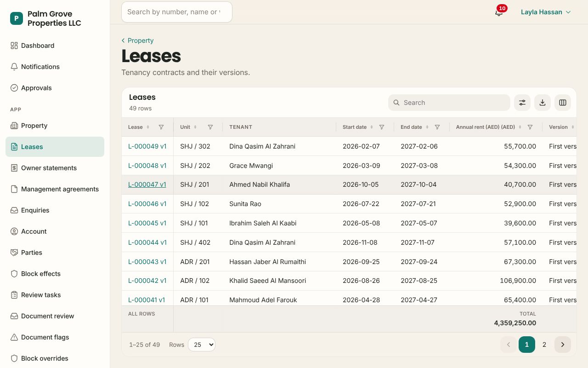Filter the Unit column
Image resolution: width=588 pixels, height=368 pixels.
coord(210,127)
